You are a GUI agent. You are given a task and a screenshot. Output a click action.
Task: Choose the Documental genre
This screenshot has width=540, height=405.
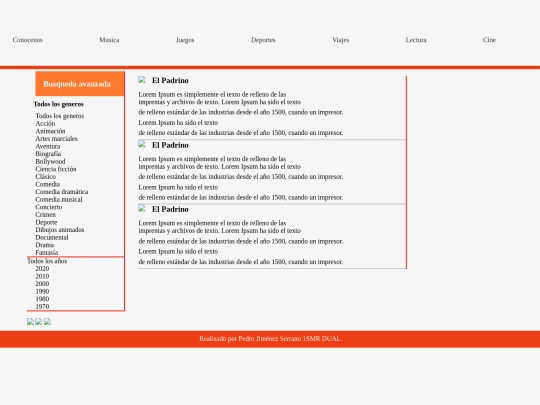pos(52,237)
